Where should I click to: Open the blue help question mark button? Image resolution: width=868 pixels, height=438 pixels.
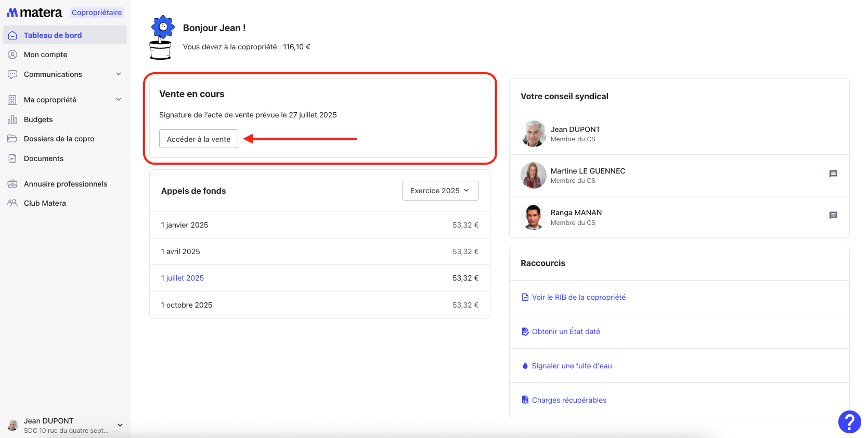pyautogui.click(x=849, y=421)
